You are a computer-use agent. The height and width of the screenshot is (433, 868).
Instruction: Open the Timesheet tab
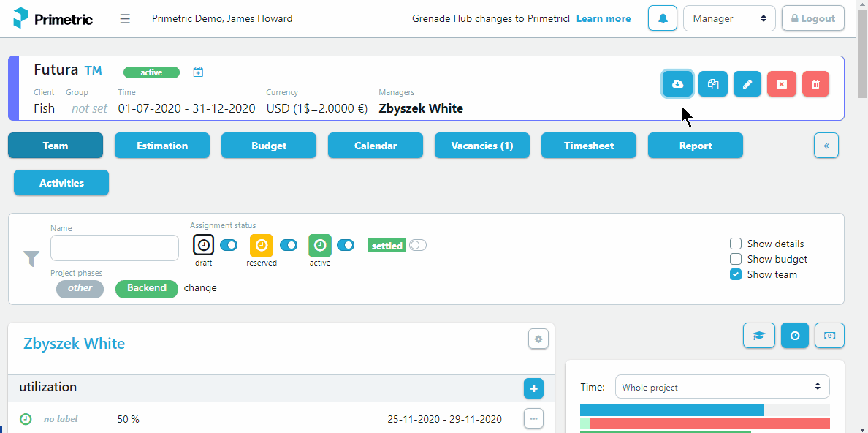tap(588, 146)
